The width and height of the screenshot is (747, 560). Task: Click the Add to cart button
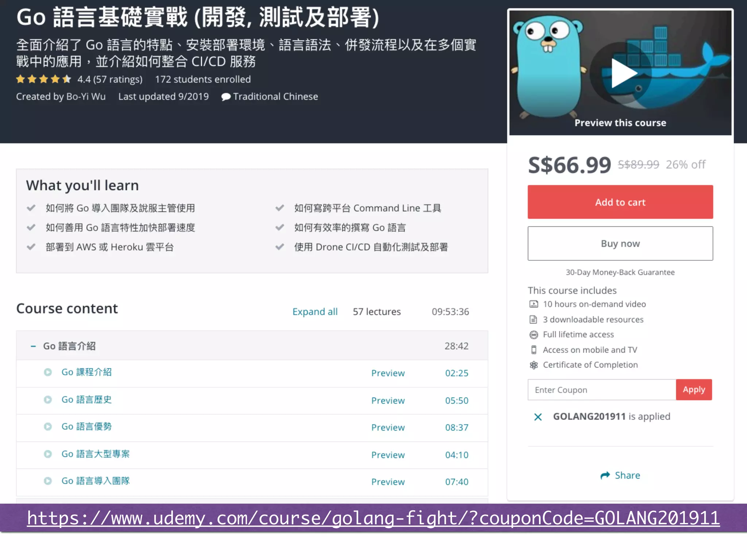(620, 202)
